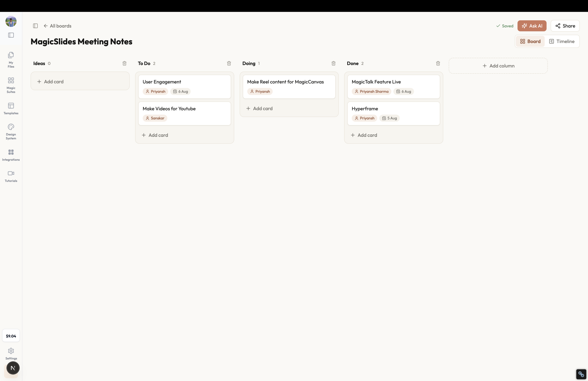Click the Priyansh tag on the MagicCanvas reel card
Image resolution: width=588 pixels, height=381 pixels.
[x=260, y=92]
